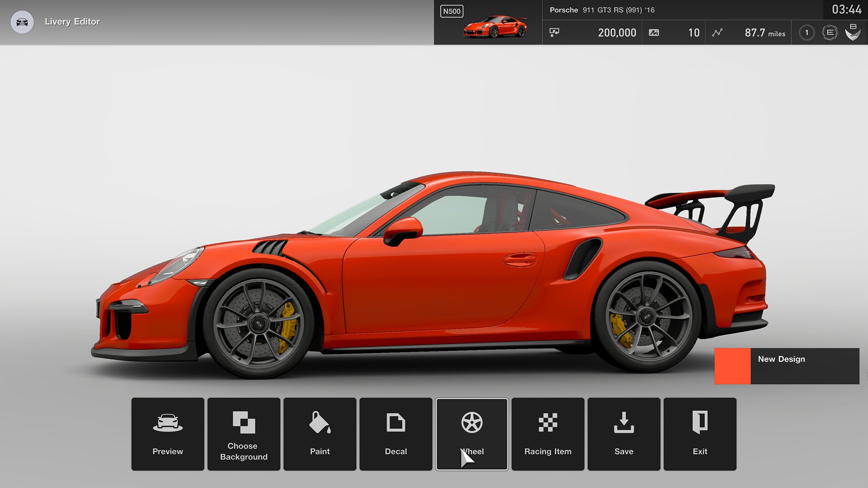Click the Save livery icon
The image size is (868, 488).
[623, 423]
